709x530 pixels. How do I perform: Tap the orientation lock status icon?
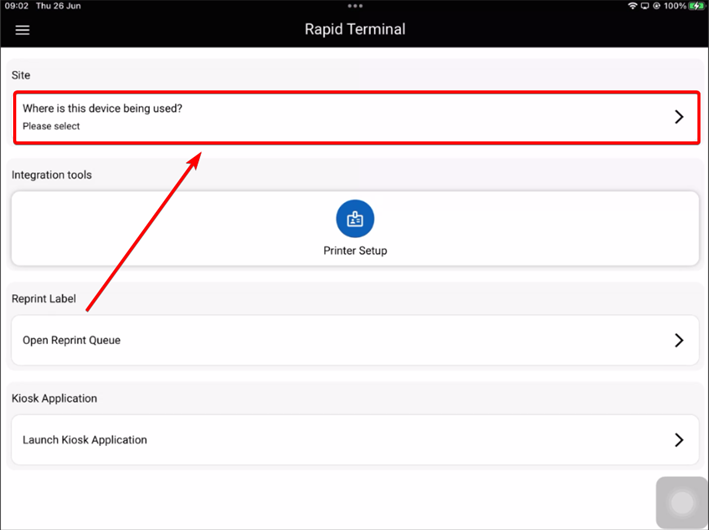(656, 6)
